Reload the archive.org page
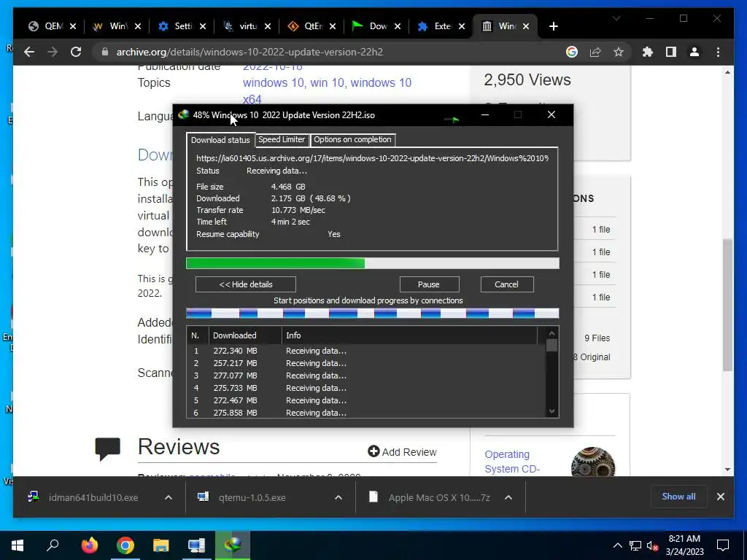 click(x=76, y=52)
